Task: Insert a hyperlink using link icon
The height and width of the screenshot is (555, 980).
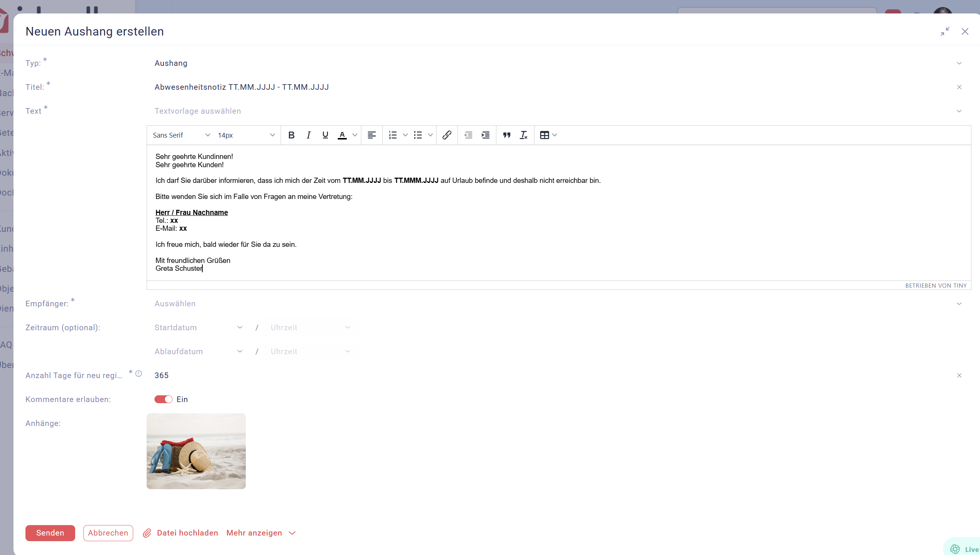Action: point(447,135)
